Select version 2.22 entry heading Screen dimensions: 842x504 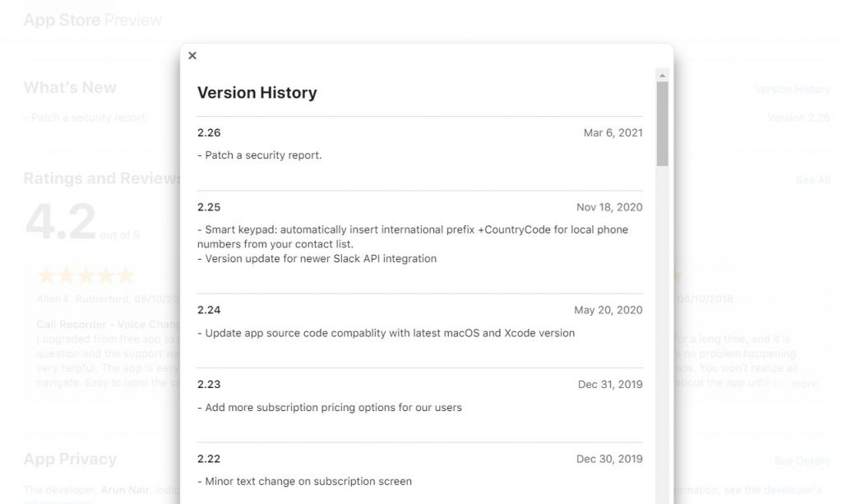[x=209, y=459]
